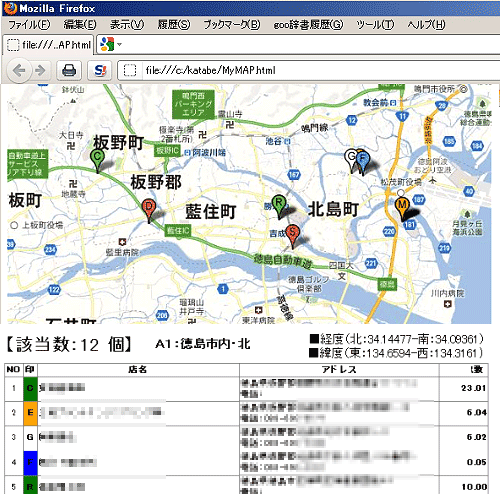The width and height of the screenshot is (500, 496).
Task: Focus the address bar showing MyMAP.html
Action: [x=310, y=70]
